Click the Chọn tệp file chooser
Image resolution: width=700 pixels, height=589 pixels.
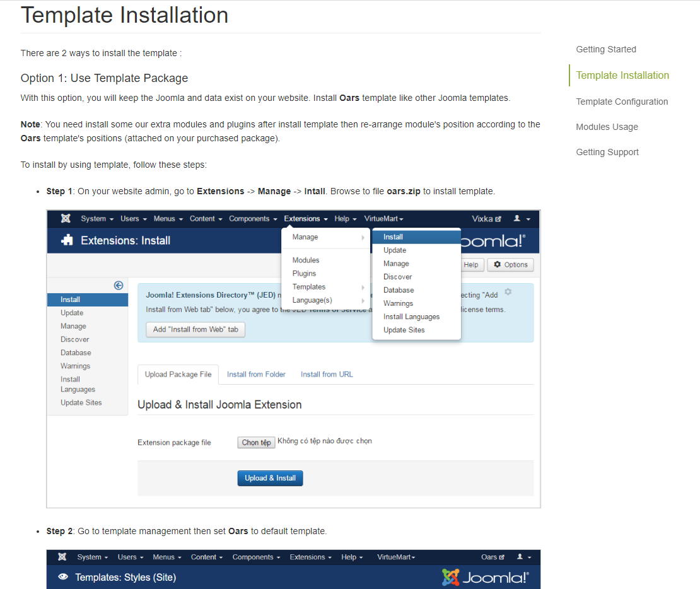coord(256,442)
